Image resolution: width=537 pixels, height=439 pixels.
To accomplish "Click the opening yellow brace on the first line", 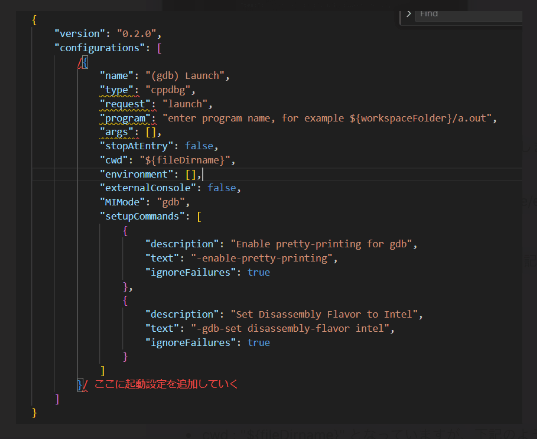I will 34,20.
